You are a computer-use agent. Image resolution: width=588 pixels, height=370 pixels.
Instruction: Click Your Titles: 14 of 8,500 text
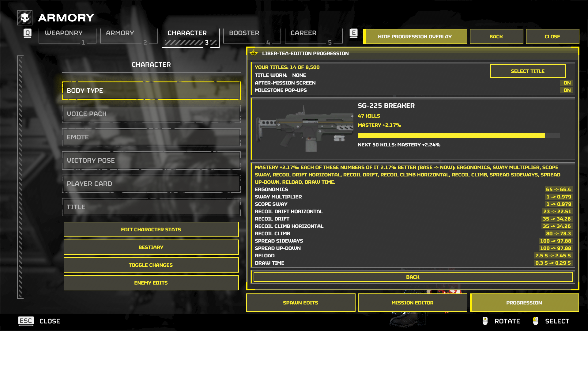[x=287, y=67]
